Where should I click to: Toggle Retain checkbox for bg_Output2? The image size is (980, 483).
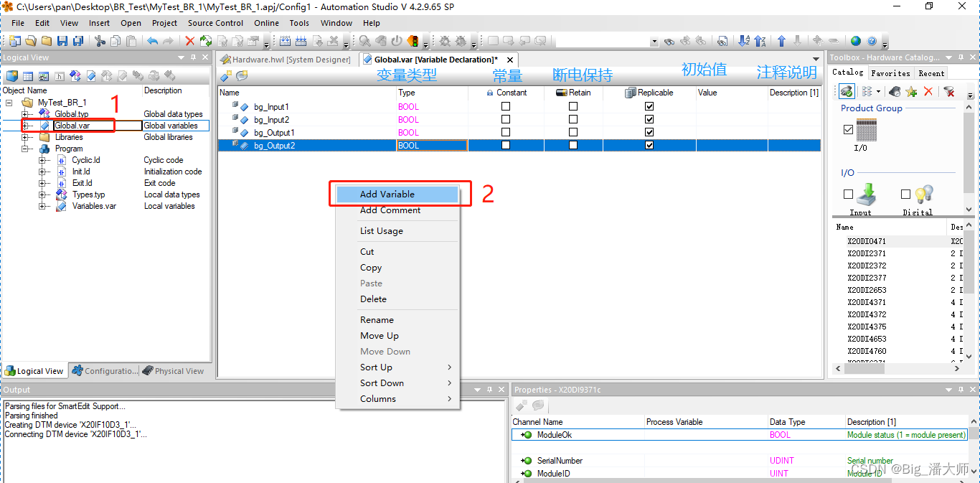[573, 145]
